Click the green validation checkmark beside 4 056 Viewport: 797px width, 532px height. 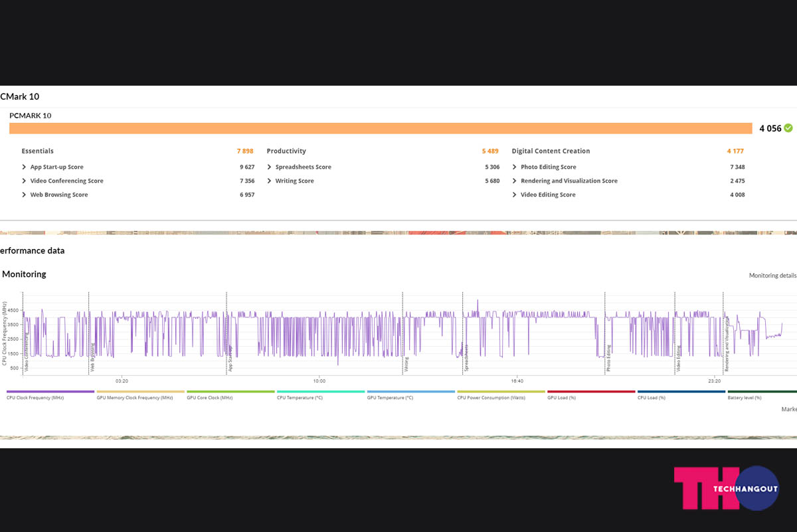pyautogui.click(x=788, y=128)
